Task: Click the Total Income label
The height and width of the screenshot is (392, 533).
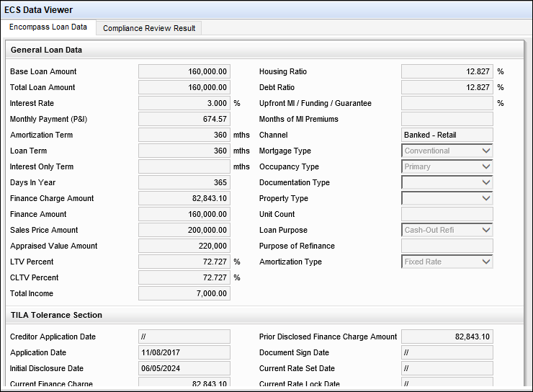Action: pyautogui.click(x=32, y=293)
